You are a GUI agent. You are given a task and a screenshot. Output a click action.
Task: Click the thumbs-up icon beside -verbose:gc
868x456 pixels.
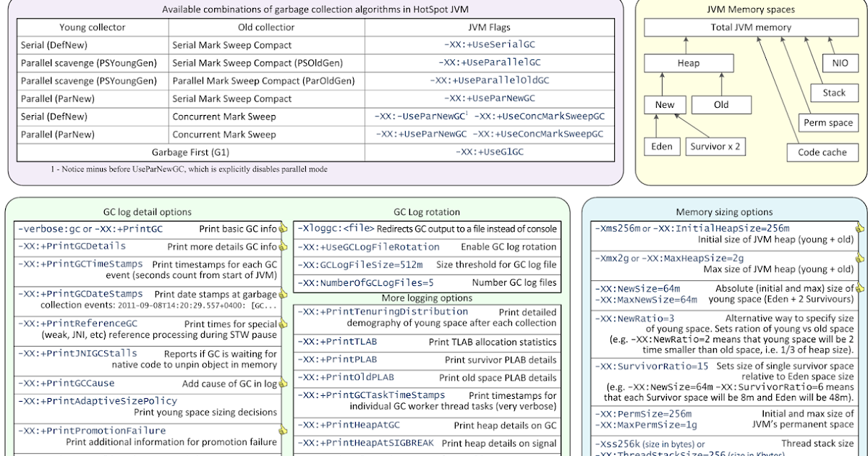point(283,229)
